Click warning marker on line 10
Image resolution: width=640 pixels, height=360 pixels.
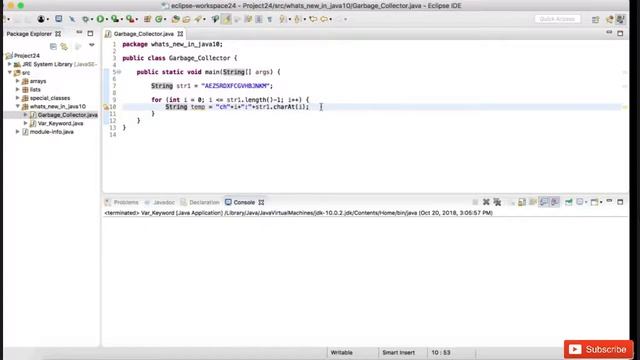pyautogui.click(x=106, y=107)
